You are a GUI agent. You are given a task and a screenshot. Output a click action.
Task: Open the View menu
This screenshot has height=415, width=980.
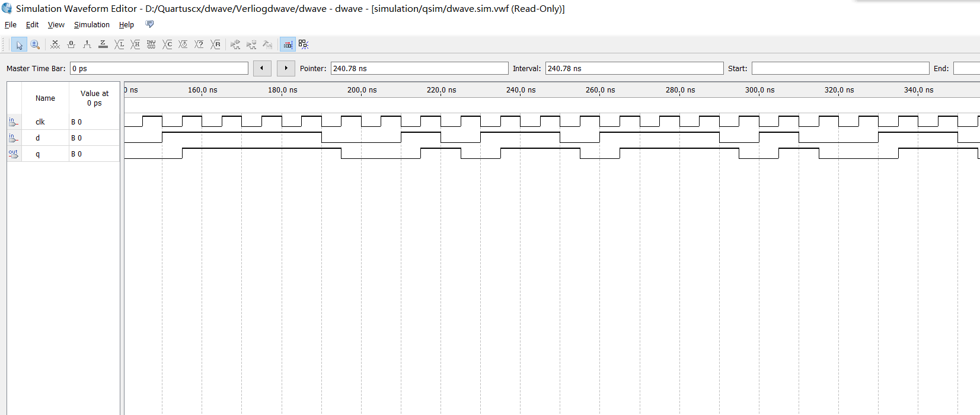click(56, 25)
